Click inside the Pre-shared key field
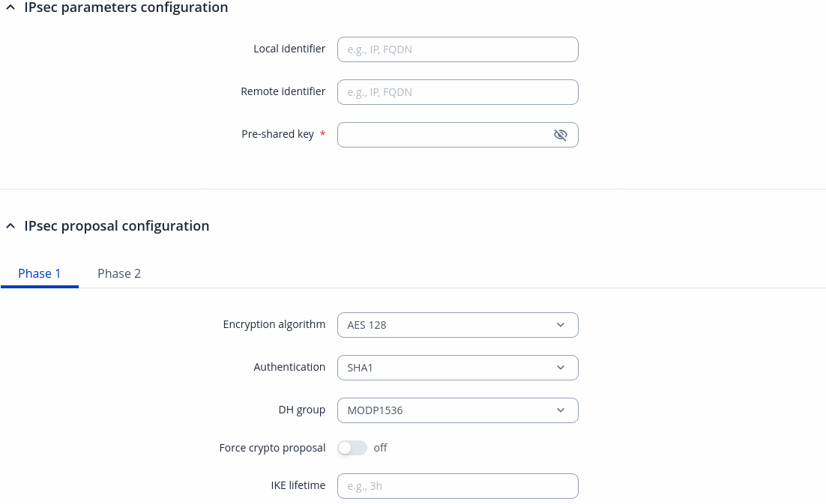826x504 pixels. pyautogui.click(x=444, y=135)
